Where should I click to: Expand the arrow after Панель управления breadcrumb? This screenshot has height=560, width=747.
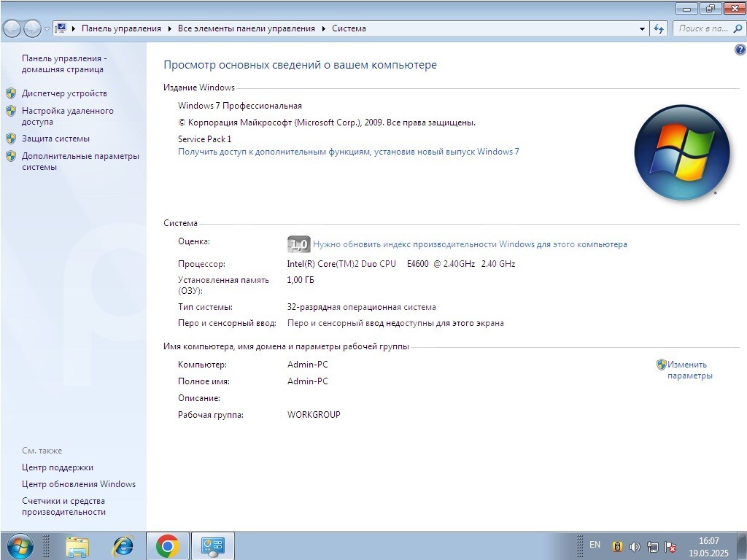click(169, 29)
